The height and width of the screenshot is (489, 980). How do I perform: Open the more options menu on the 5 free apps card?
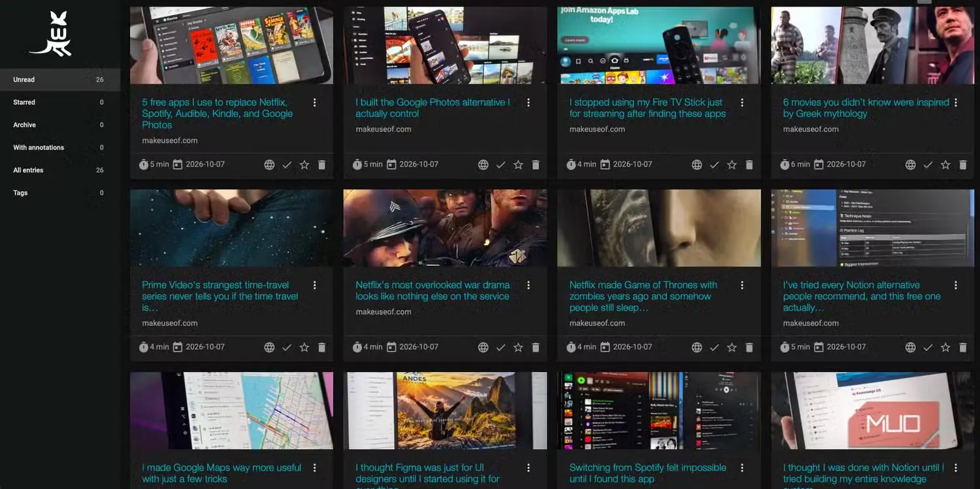pos(315,103)
